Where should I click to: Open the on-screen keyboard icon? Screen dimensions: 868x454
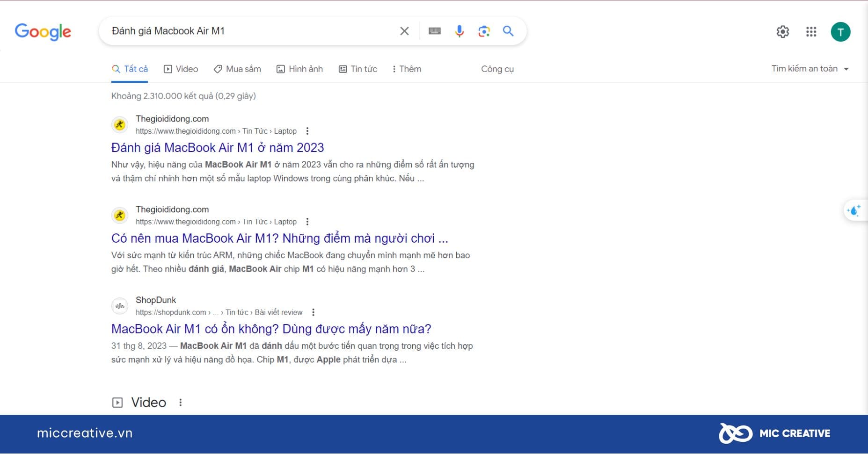[434, 31]
